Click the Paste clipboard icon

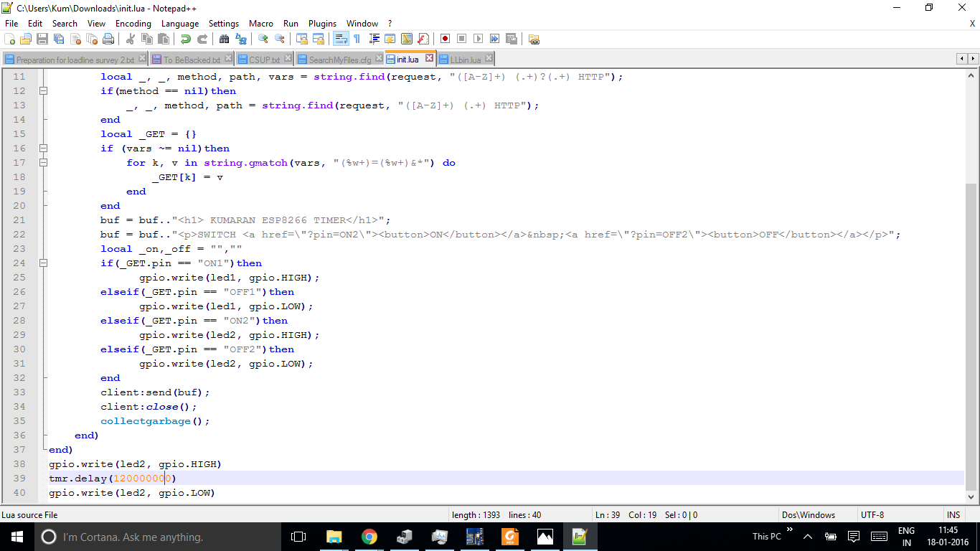(x=164, y=39)
